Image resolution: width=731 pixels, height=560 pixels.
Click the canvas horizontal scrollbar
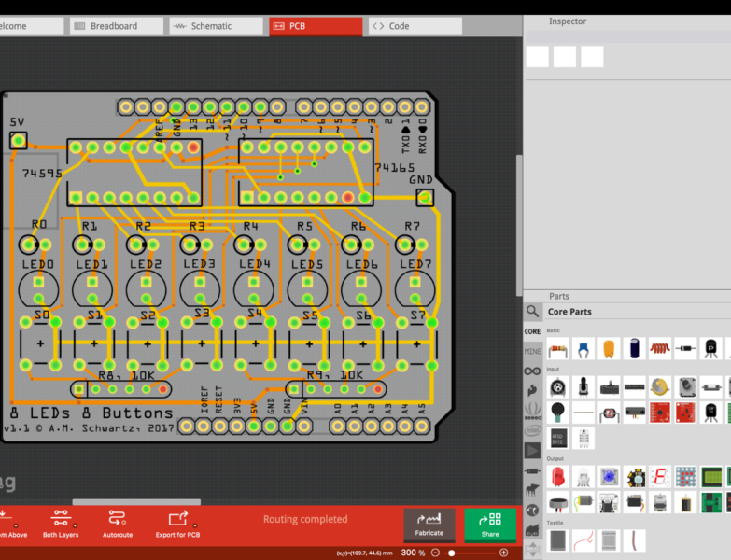pyautogui.click(x=136, y=502)
